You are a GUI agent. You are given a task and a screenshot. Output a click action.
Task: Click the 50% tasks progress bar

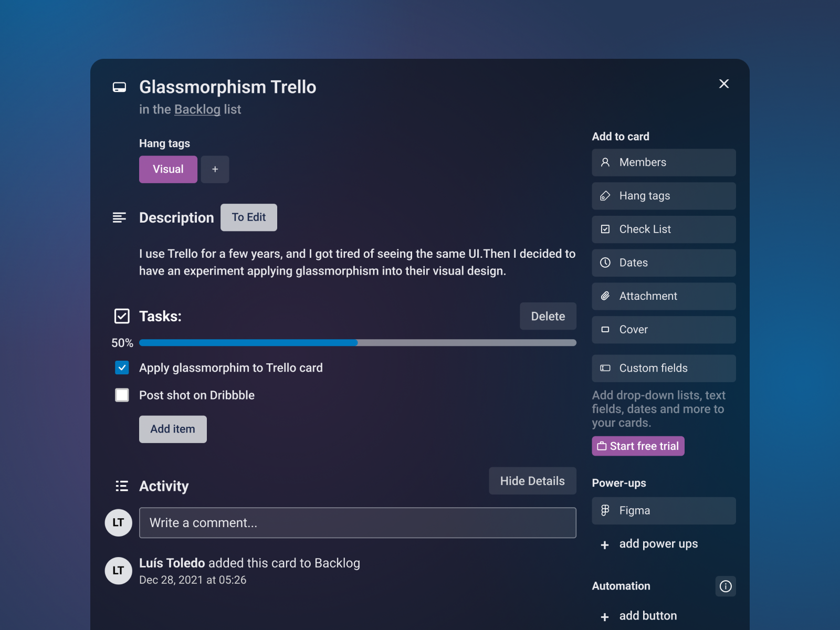pos(358,343)
